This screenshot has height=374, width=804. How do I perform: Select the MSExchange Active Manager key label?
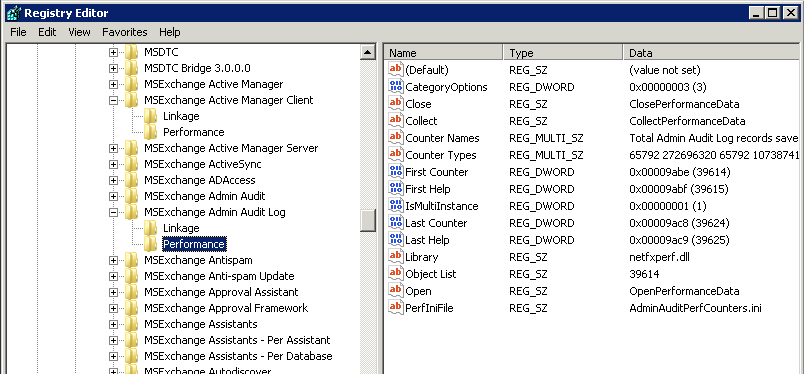point(213,84)
